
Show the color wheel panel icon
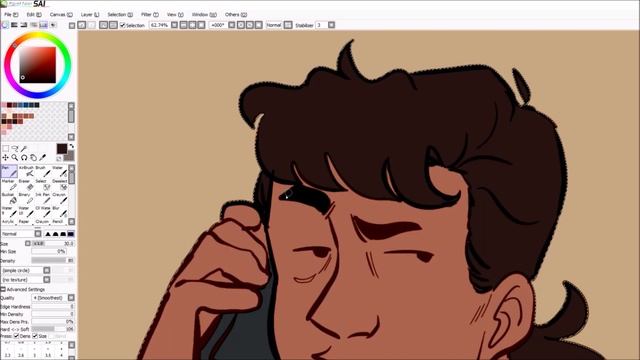coord(5,25)
